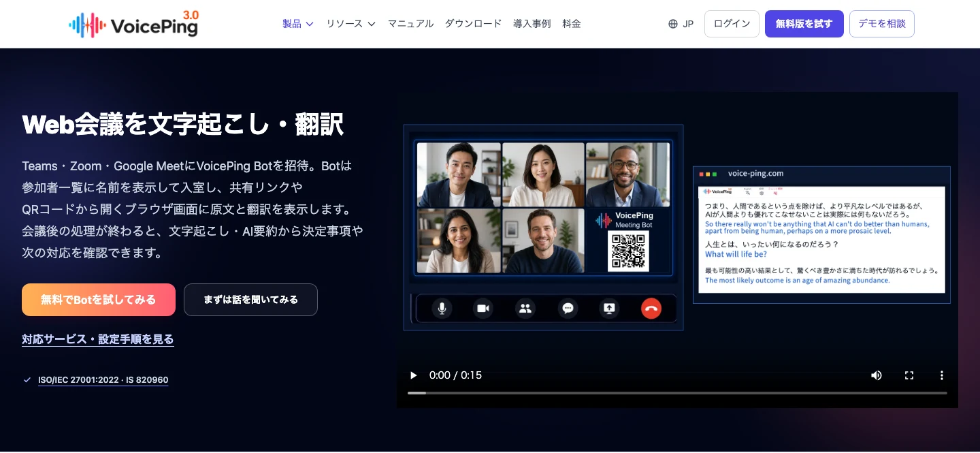Viewport: 980px width, 453px height.
Task: Click the voice-ping.com address text
Action: tap(755, 174)
